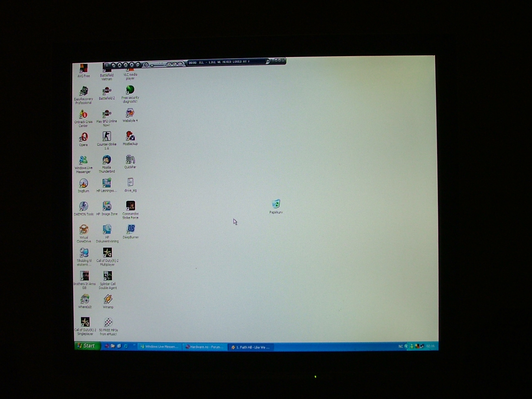The image size is (532, 399).
Task: Select the EasyRecovery Professional icon
Action: pyautogui.click(x=84, y=95)
